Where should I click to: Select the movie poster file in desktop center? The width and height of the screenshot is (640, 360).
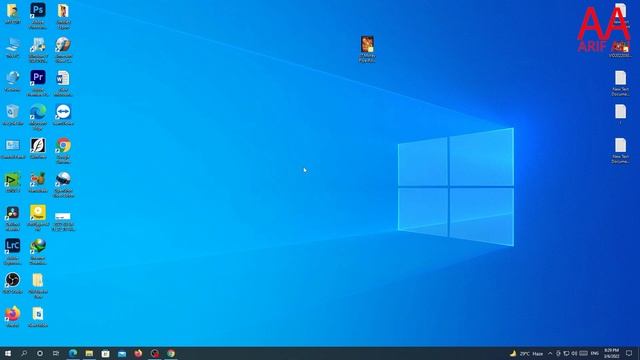click(367, 49)
